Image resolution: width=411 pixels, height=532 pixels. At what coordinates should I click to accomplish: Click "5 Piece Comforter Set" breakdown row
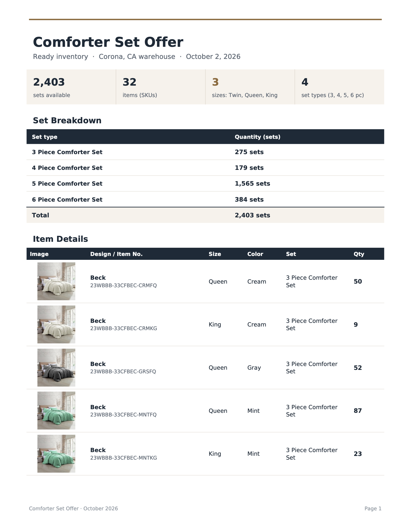point(205,184)
